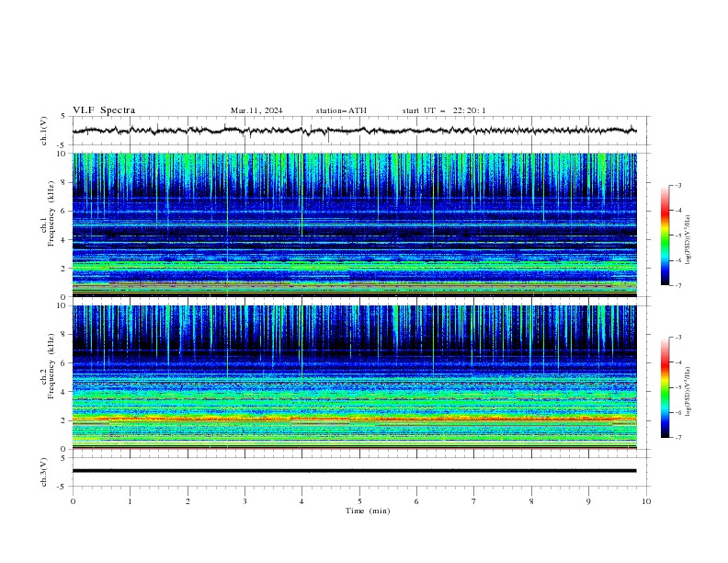Click the "-7" tick on ch.1 color bar
Image resolution: width=728 pixels, height=563 pixels.
click(x=677, y=285)
